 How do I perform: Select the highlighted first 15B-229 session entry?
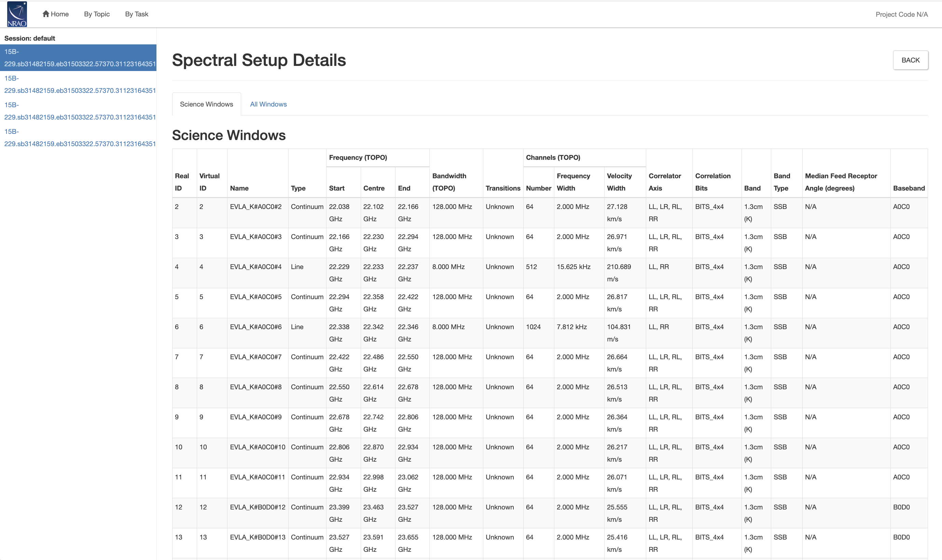click(78, 58)
